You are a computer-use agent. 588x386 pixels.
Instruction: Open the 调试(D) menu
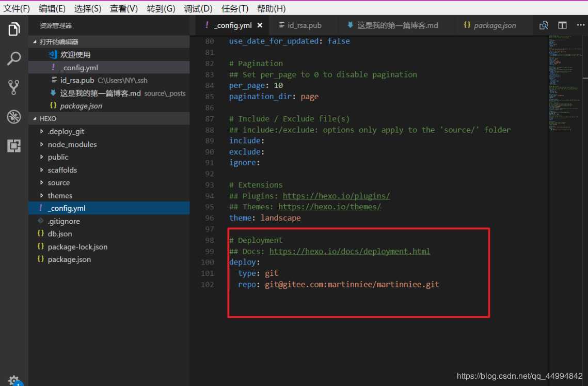coord(198,8)
